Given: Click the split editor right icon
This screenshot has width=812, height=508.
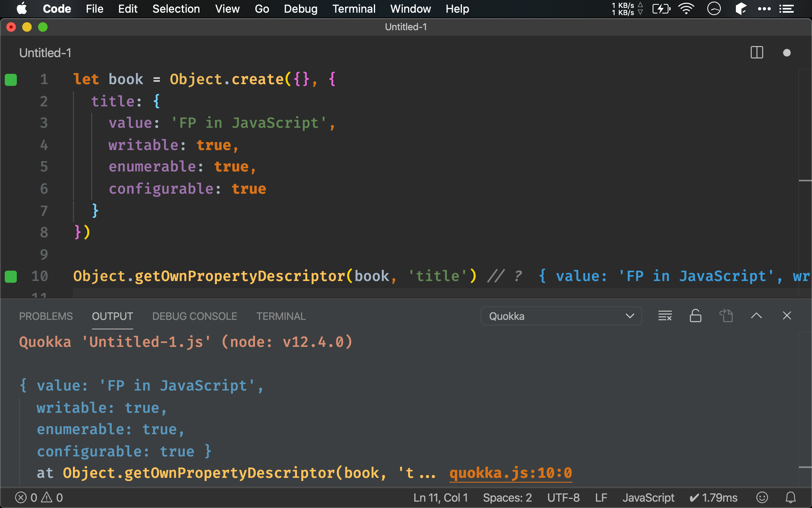Looking at the screenshot, I should tap(756, 53).
